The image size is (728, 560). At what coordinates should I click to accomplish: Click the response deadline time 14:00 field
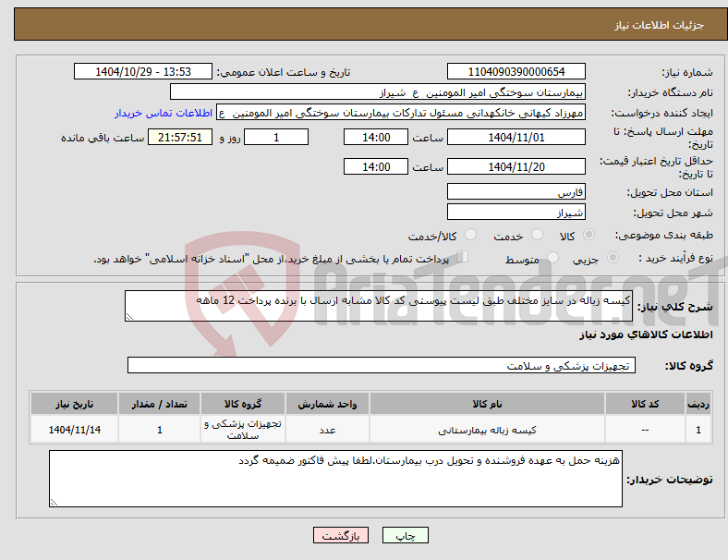click(x=376, y=137)
